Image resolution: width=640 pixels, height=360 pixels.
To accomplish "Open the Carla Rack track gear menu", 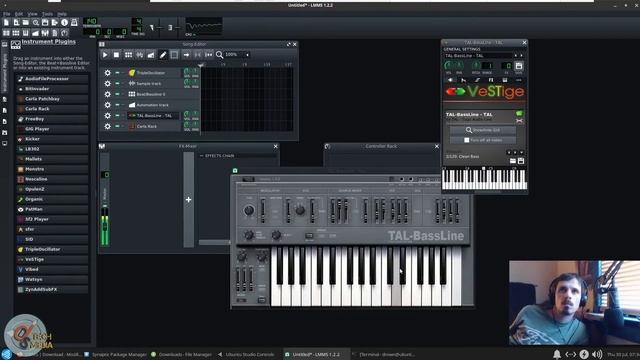I will [x=107, y=127].
